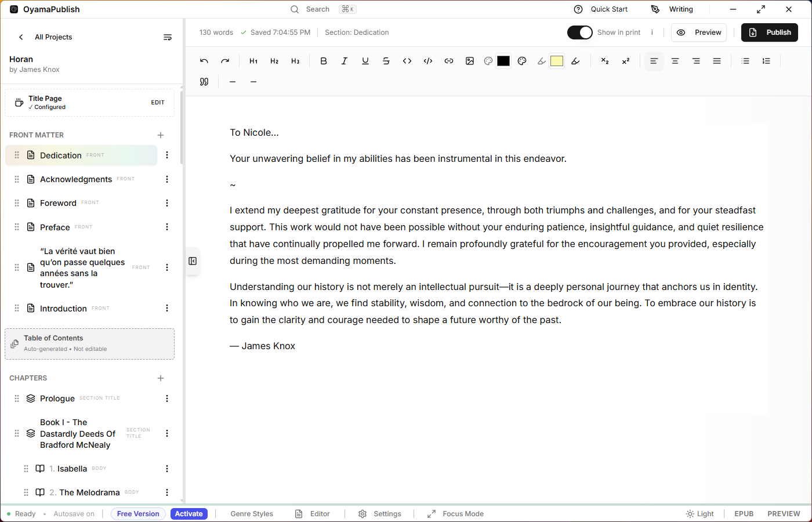Screen dimensions: 812x522
Task: Insert an image into the dedication
Action: coord(469,60)
